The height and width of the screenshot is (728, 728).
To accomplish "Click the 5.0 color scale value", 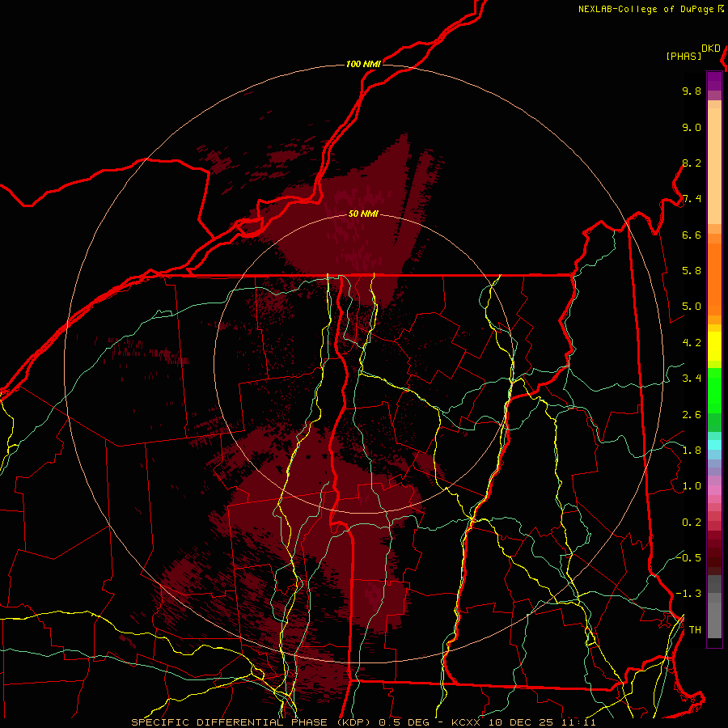I will pos(692,307).
